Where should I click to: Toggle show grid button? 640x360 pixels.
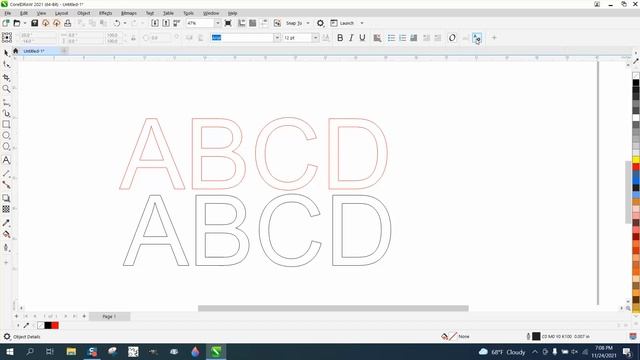tap(253, 23)
